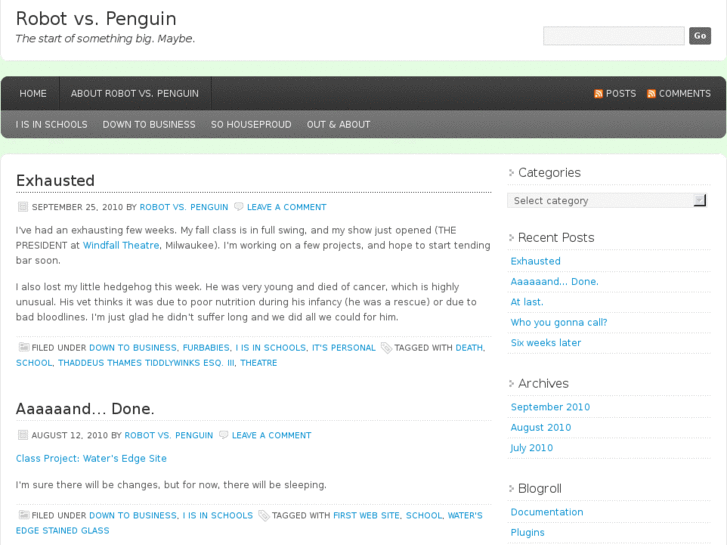The image size is (727, 545).
Task: Click the arrow bullet beside Recent Posts heading
Action: pos(511,237)
